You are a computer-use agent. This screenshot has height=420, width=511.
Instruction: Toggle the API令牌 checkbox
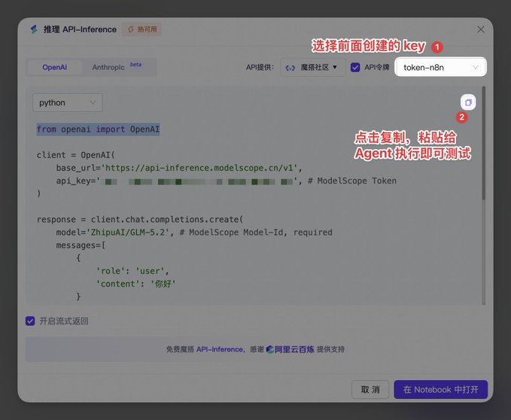point(355,68)
